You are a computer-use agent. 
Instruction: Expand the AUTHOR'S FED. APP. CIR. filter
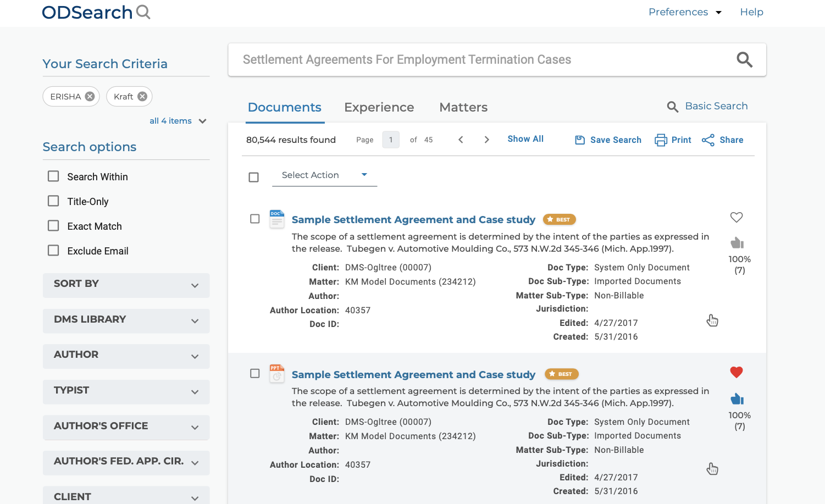(x=126, y=463)
